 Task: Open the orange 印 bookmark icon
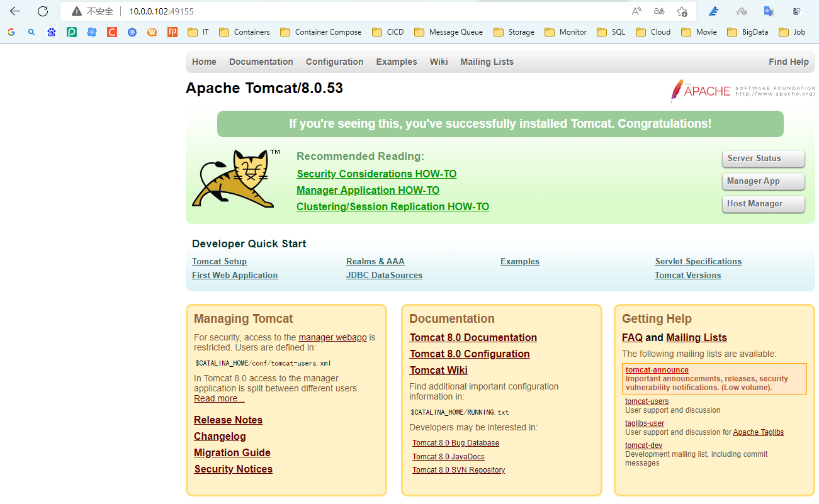[x=172, y=32]
